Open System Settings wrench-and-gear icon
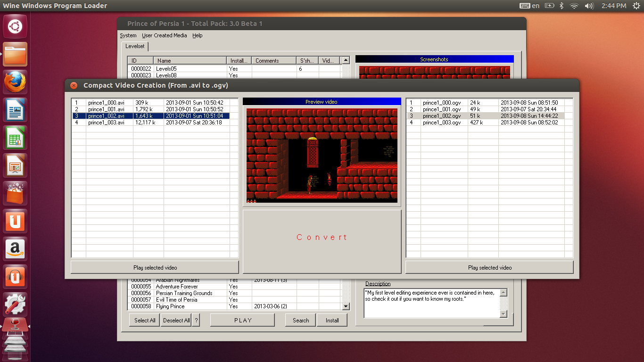The height and width of the screenshot is (362, 644). pyautogui.click(x=15, y=304)
